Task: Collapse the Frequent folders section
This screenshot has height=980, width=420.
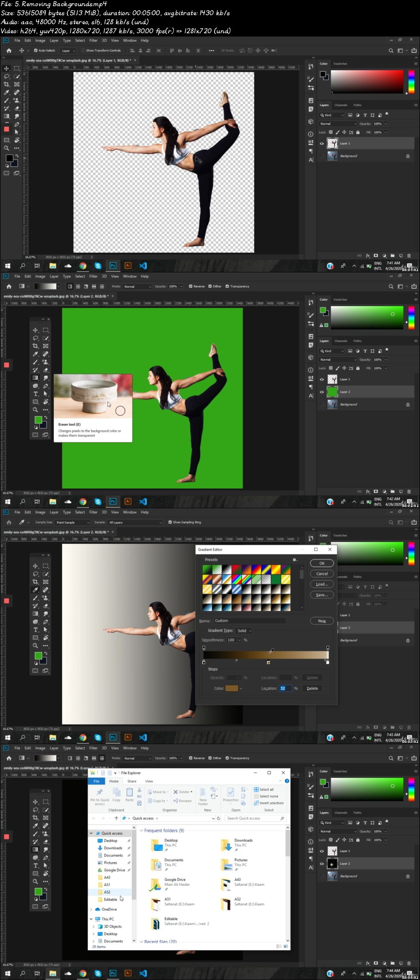Action: click(142, 830)
